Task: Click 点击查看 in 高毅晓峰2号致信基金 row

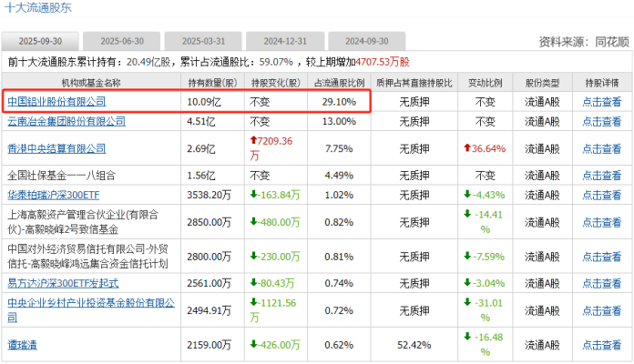Action: [601, 222]
